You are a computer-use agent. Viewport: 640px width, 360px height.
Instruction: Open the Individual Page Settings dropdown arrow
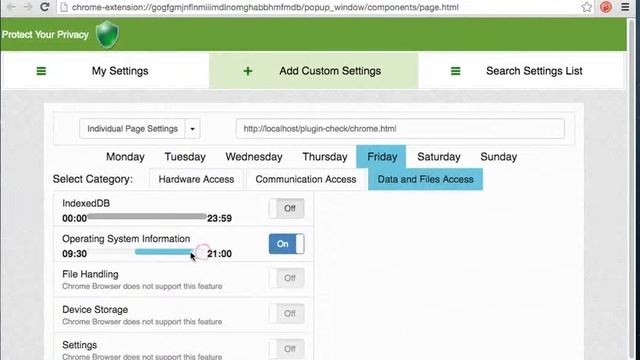[x=192, y=129]
